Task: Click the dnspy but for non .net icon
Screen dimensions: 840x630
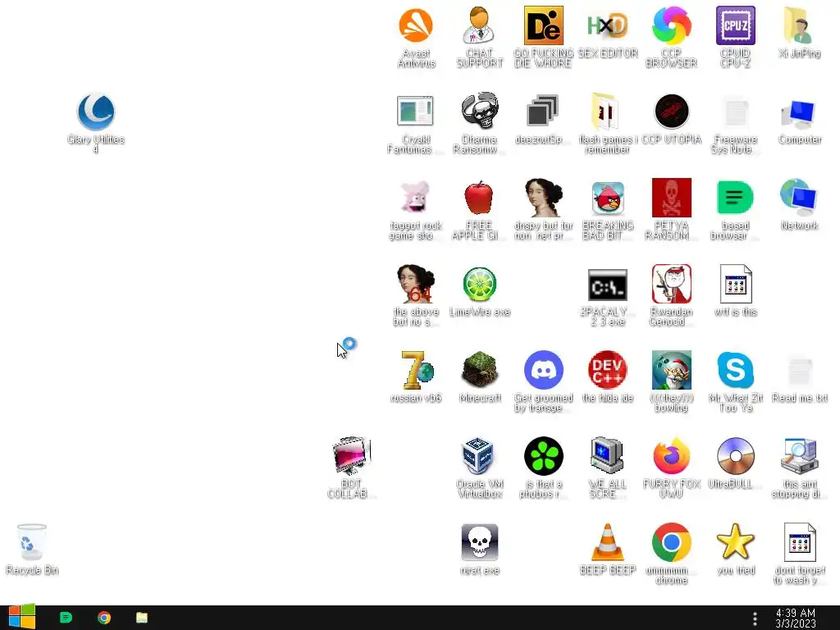Action: (x=544, y=198)
